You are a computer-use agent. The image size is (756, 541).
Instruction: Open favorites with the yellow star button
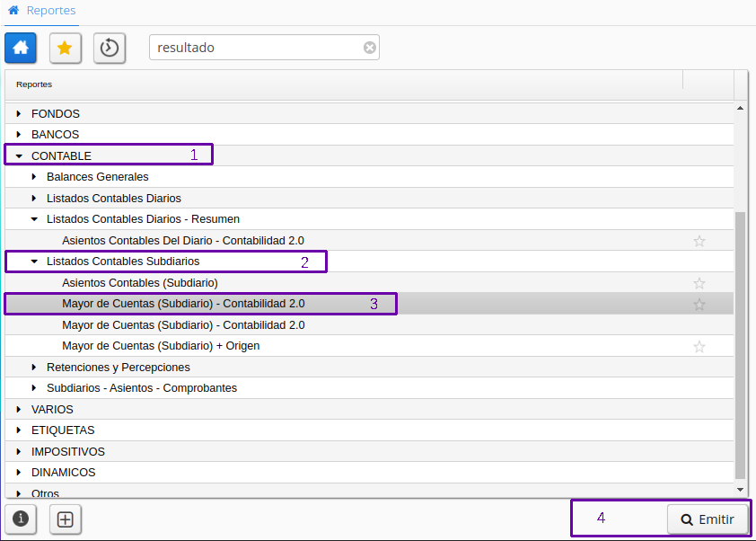pos(65,48)
